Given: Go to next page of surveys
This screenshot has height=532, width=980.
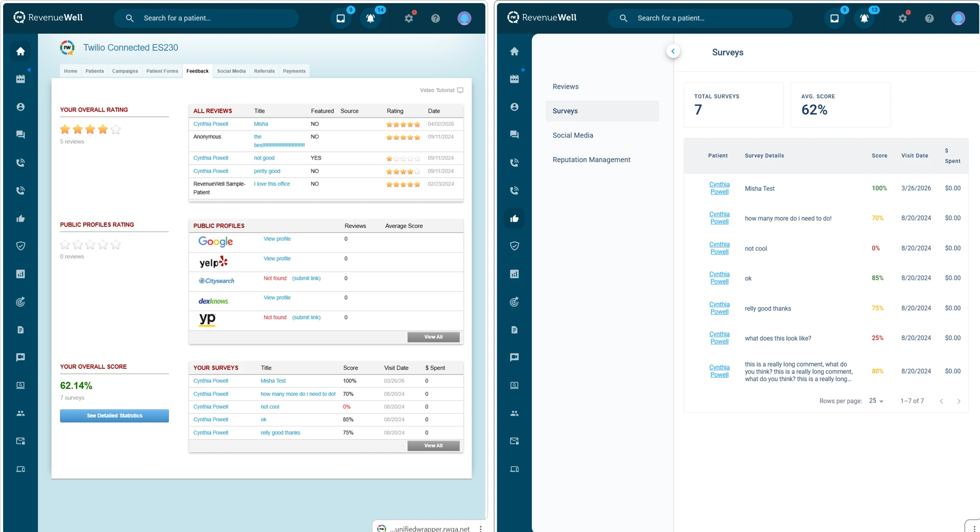Looking at the screenshot, I should click(x=959, y=401).
